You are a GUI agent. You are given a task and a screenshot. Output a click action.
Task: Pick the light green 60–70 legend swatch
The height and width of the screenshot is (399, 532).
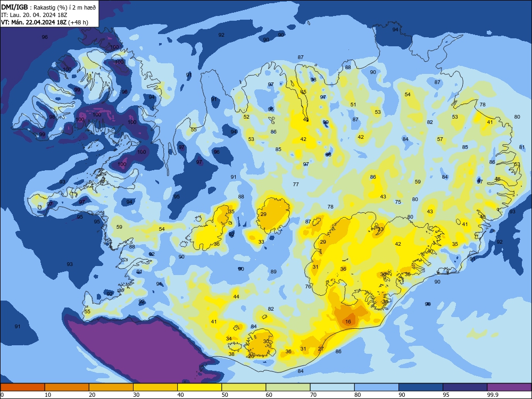tap(288, 387)
